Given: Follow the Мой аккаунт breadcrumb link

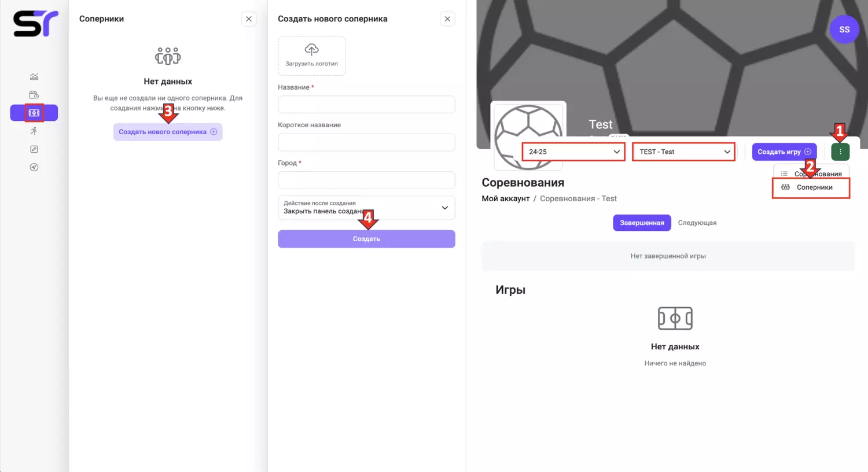Looking at the screenshot, I should point(506,198).
